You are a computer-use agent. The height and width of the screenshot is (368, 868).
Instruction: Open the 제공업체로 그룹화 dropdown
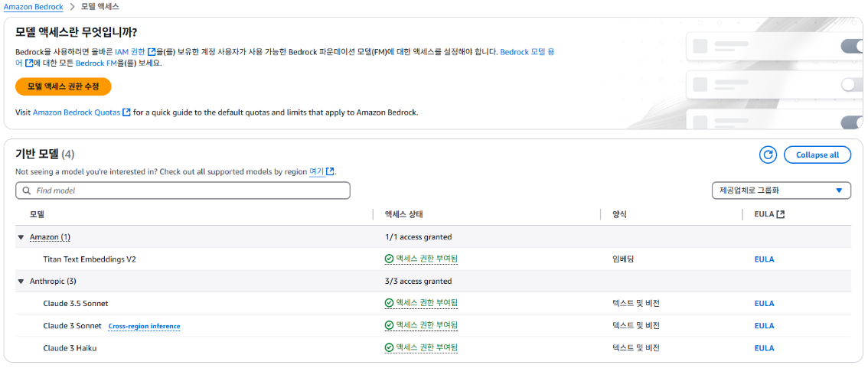tap(781, 191)
